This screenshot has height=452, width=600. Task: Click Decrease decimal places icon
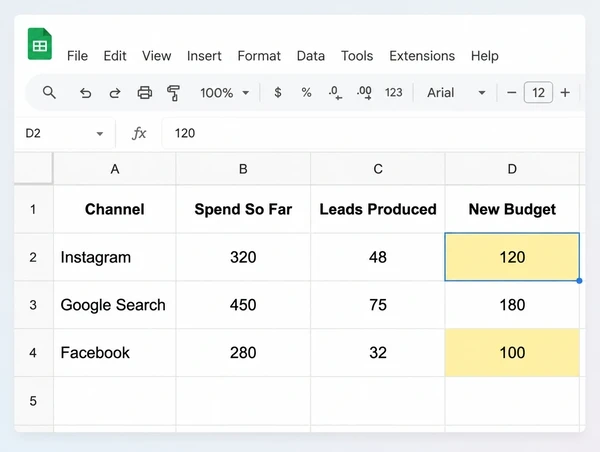[x=335, y=93]
